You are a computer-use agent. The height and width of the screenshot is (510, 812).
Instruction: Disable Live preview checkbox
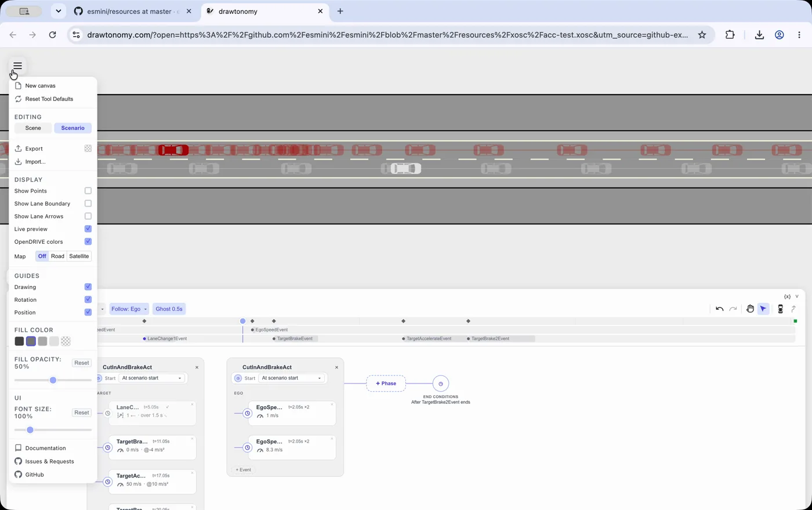(x=88, y=229)
